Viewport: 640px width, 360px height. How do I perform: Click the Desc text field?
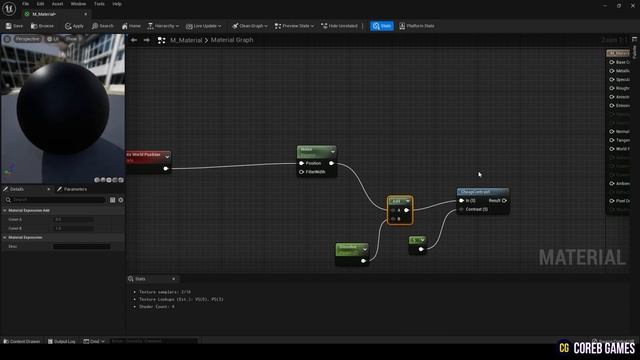(82, 246)
